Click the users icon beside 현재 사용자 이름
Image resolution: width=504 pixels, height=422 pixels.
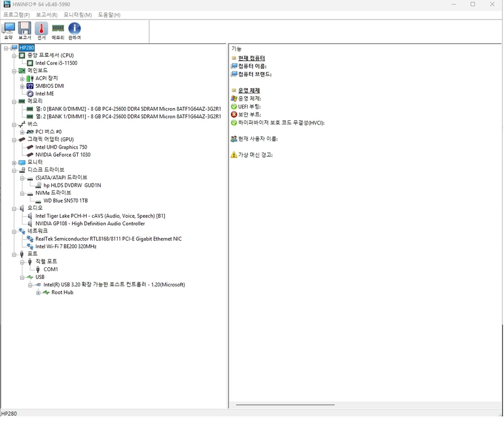[x=234, y=140]
